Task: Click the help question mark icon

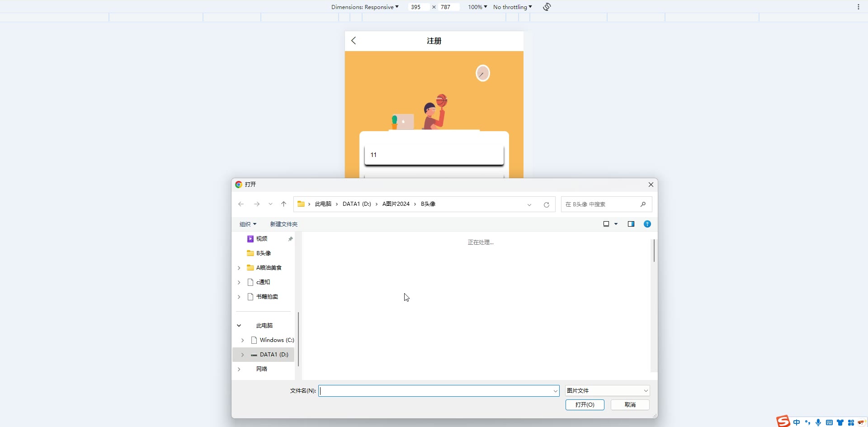Action: [647, 224]
